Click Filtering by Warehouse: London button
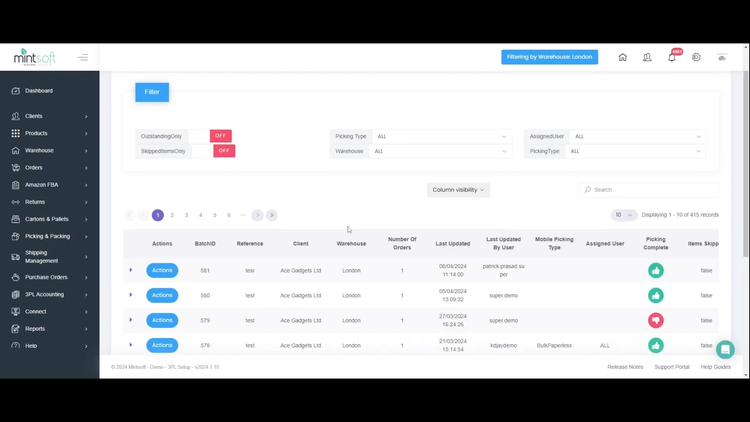Image resolution: width=750 pixels, height=422 pixels. 550,57
